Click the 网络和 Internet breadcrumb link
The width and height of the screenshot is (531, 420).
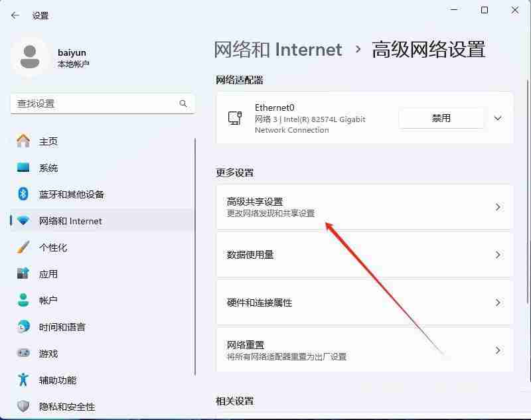pyautogui.click(x=277, y=49)
